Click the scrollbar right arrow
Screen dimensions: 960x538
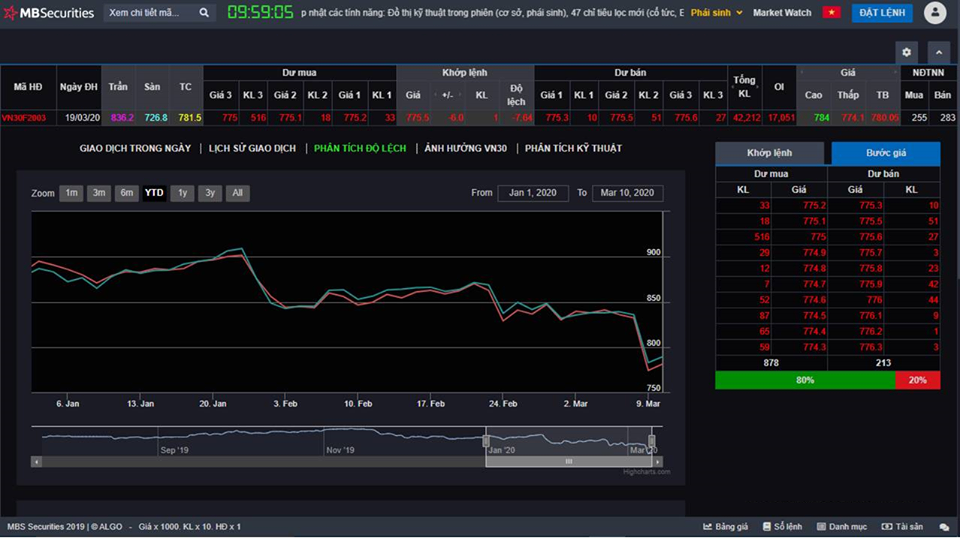coord(658,461)
